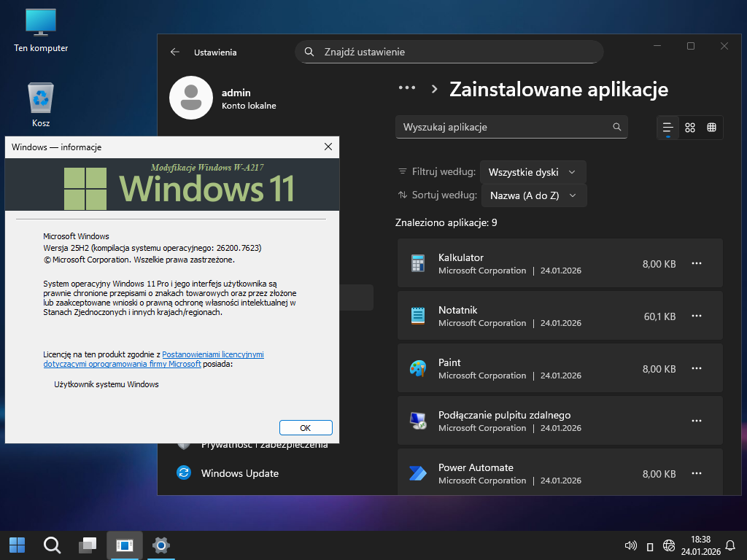This screenshot has width=747, height=560.
Task: Expand the Wszystkie dyski filter dropdown
Action: coord(533,172)
